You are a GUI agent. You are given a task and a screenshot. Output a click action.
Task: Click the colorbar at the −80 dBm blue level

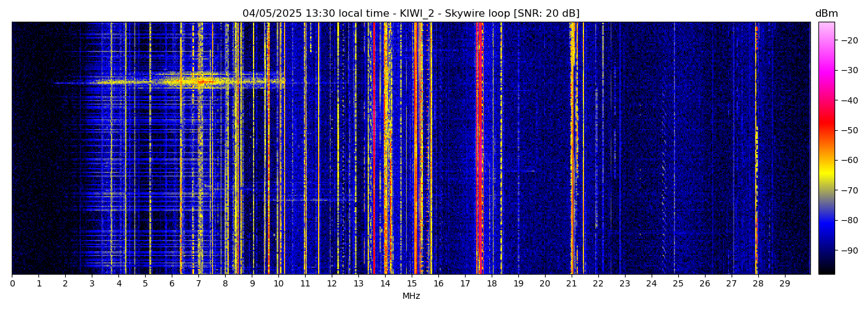coord(826,220)
